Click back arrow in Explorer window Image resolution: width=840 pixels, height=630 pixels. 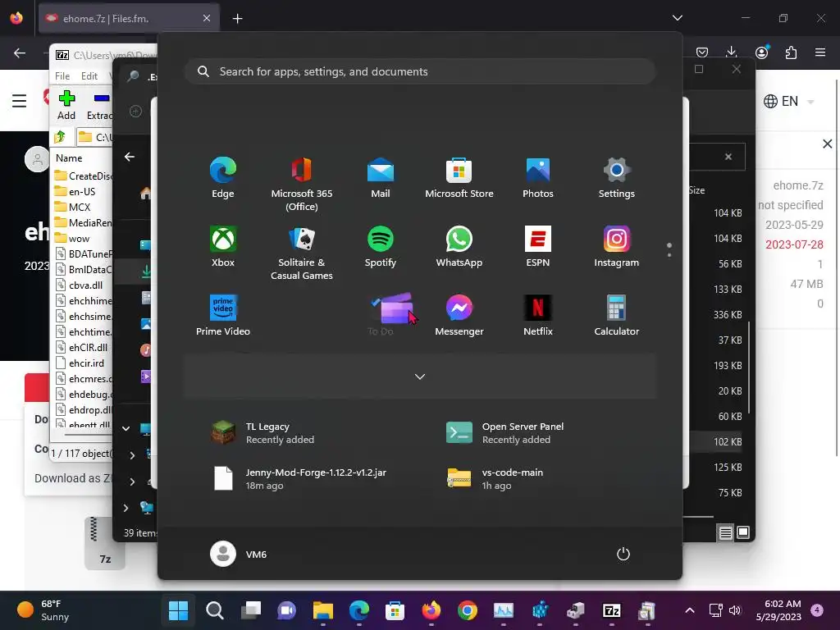[129, 157]
